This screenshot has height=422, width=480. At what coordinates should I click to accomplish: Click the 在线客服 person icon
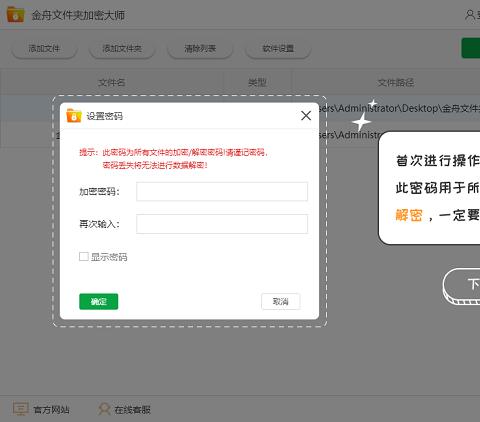pyautogui.click(x=104, y=409)
